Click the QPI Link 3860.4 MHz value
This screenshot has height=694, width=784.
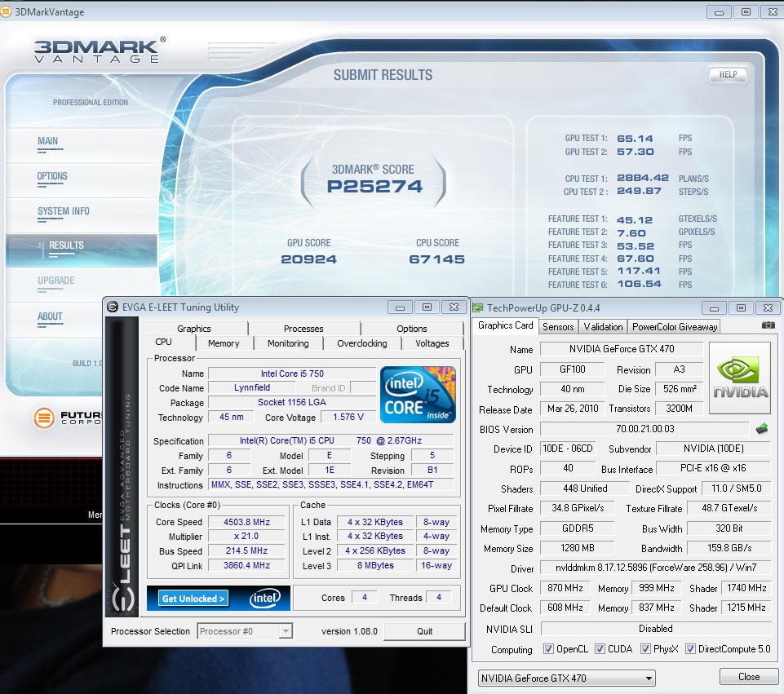tap(246, 565)
